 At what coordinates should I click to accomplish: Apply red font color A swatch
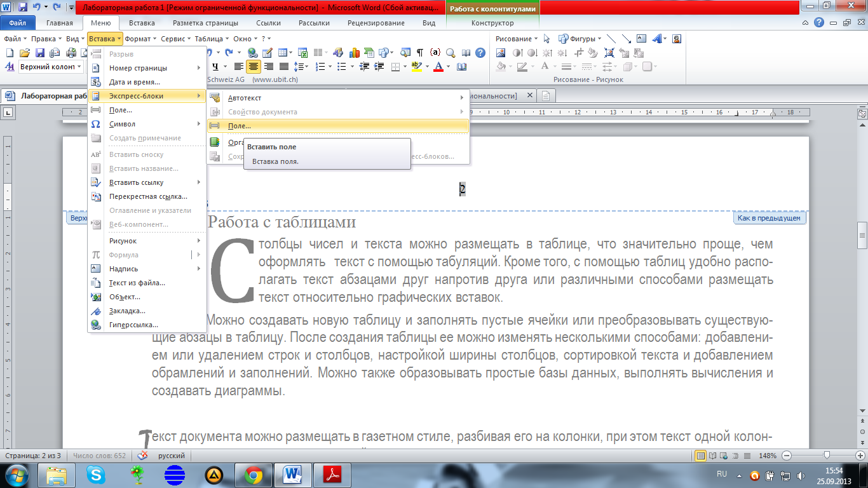point(438,66)
